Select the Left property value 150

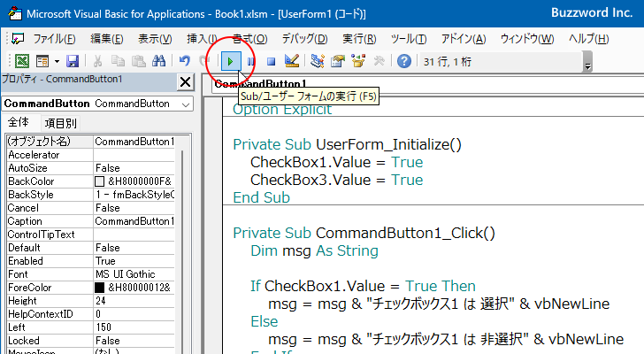click(x=134, y=327)
